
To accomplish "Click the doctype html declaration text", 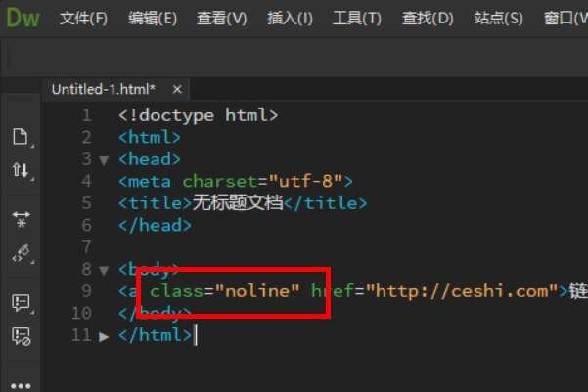I will point(199,115).
